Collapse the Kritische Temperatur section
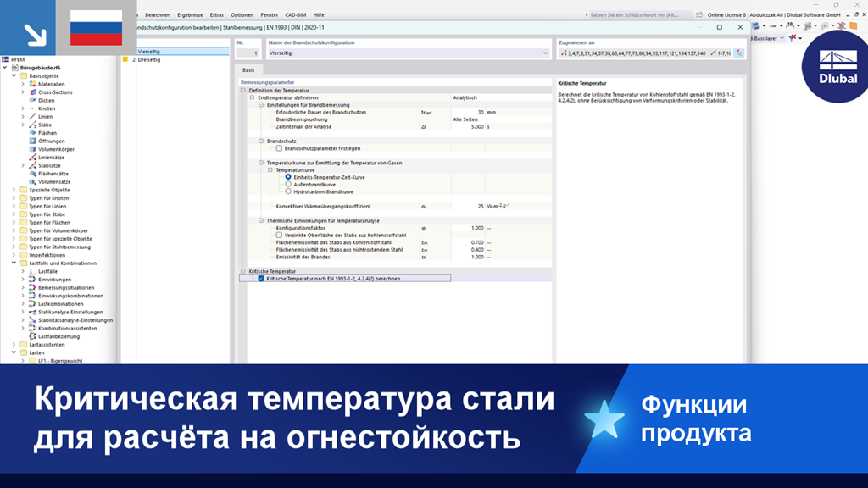 (x=243, y=271)
